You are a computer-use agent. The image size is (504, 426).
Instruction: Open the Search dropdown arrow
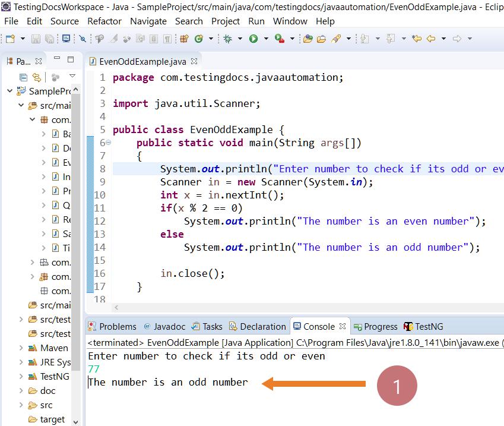pyautogui.click(x=348, y=39)
